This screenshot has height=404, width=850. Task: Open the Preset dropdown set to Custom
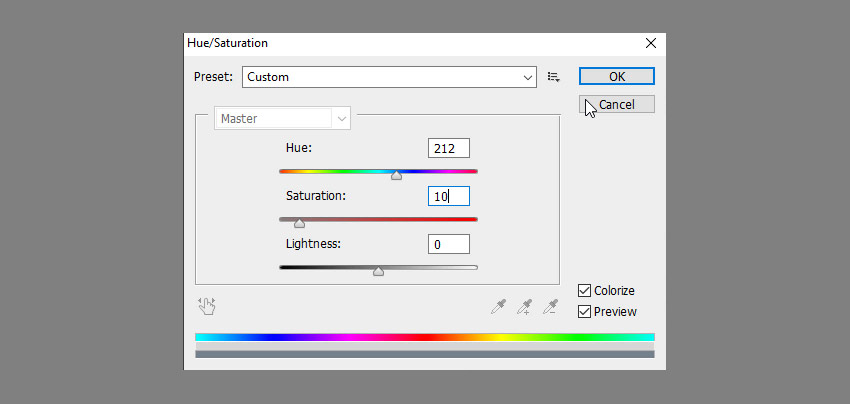[x=389, y=77]
